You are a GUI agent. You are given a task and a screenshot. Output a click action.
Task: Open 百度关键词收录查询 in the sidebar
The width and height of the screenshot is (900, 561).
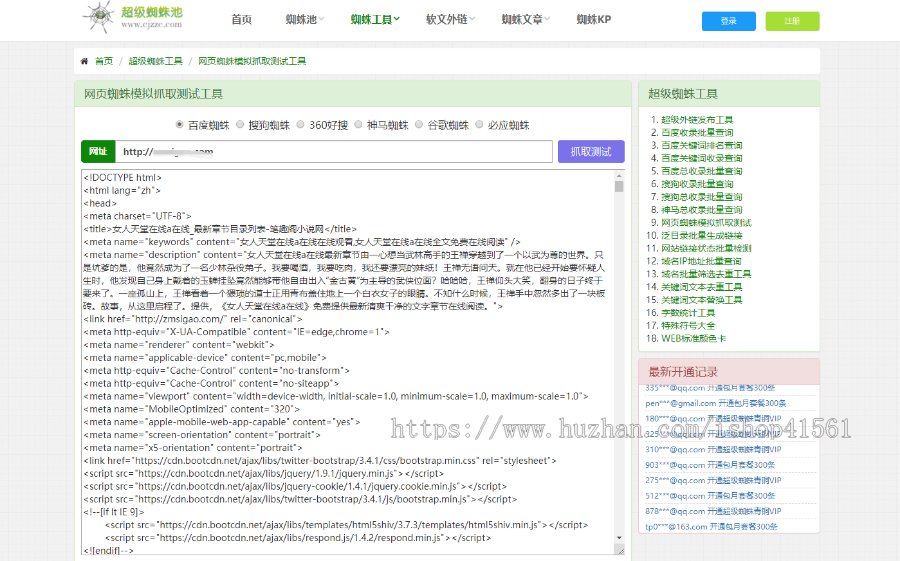coord(701,158)
